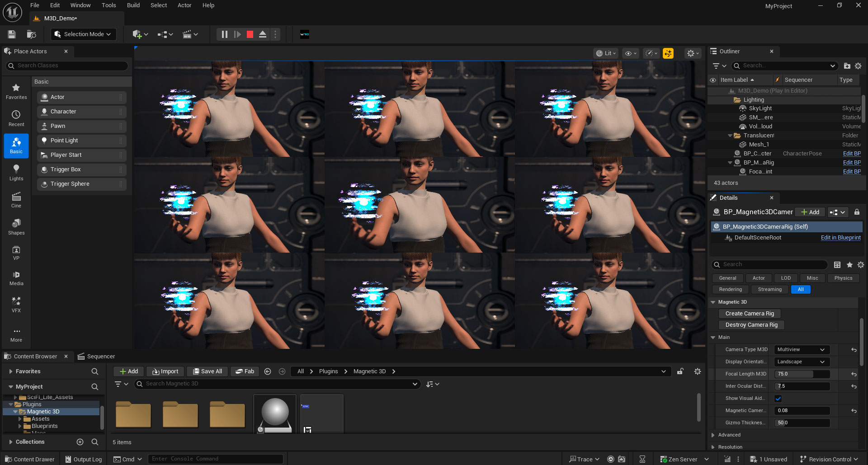
Task: Toggle the Show Visual Aid checkbox
Action: 778,399
